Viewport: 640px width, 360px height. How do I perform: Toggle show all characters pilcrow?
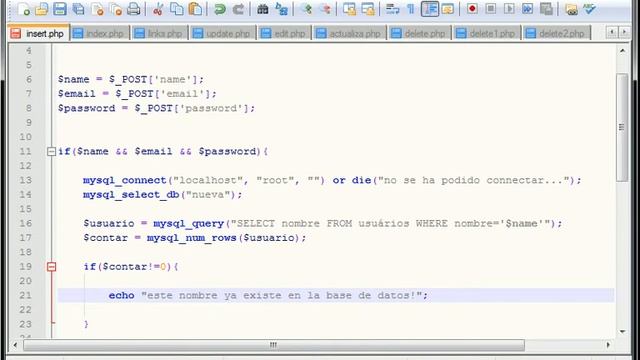pyautogui.click(x=411, y=9)
